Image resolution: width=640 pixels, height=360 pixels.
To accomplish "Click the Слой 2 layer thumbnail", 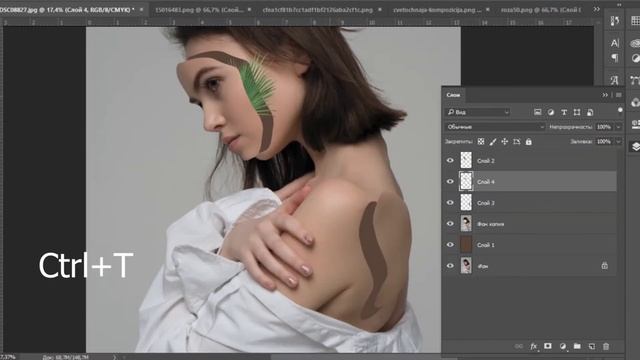I will [466, 160].
